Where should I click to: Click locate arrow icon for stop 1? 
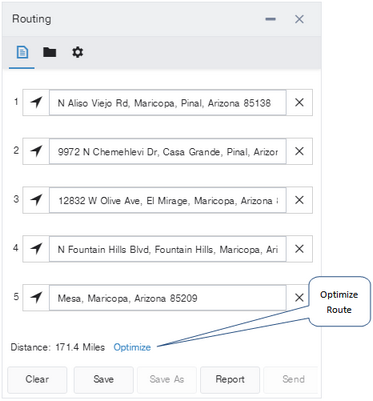pyautogui.click(x=36, y=102)
